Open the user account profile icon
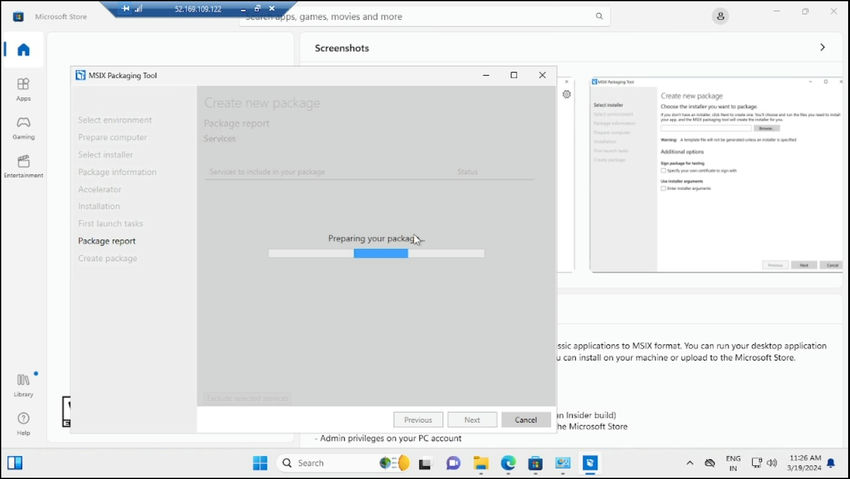 pos(720,16)
